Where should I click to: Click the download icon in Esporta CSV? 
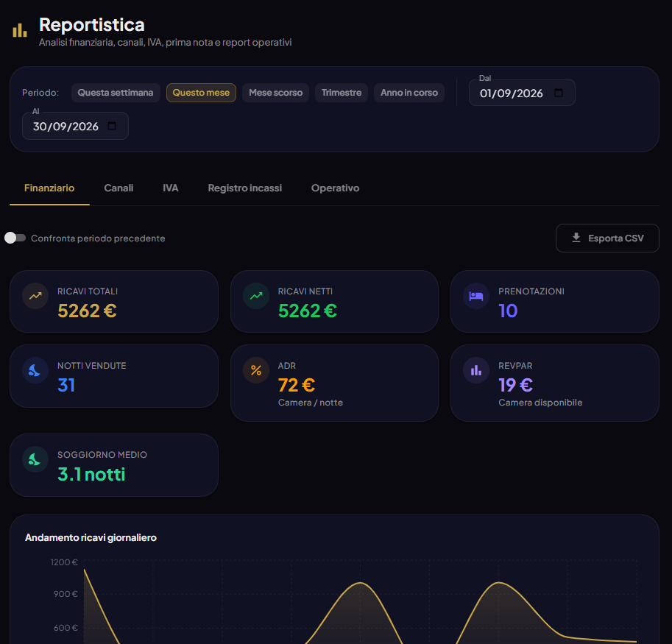pyautogui.click(x=576, y=238)
